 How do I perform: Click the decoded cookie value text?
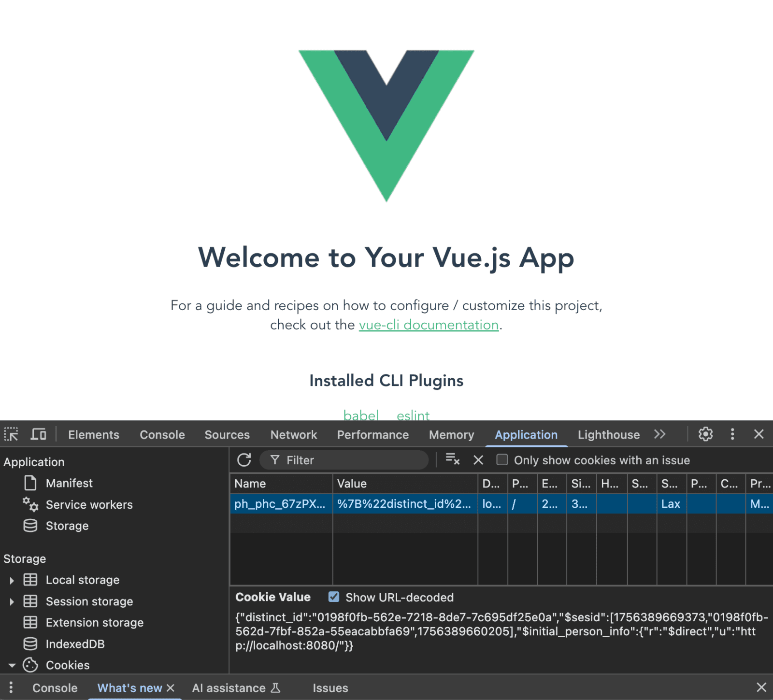point(501,631)
